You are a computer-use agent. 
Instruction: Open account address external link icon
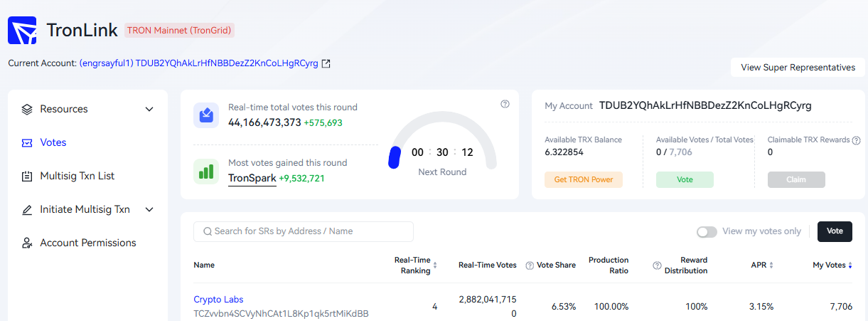(326, 63)
